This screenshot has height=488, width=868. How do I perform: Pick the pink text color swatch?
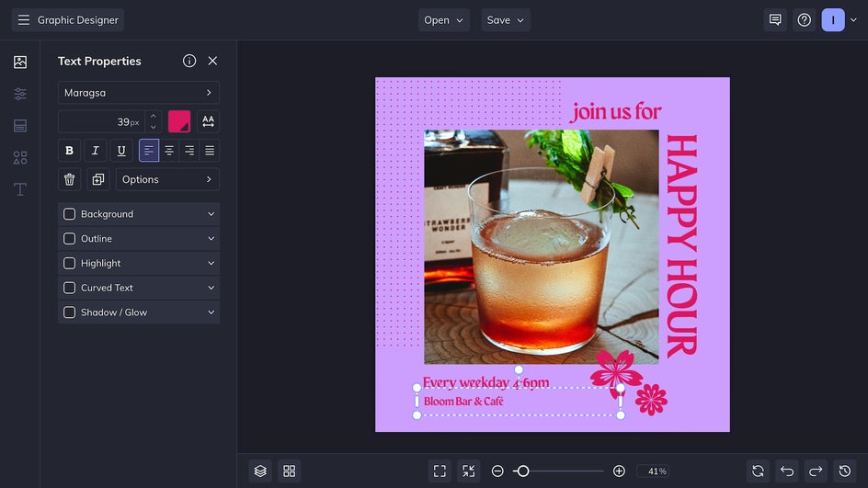(x=179, y=121)
